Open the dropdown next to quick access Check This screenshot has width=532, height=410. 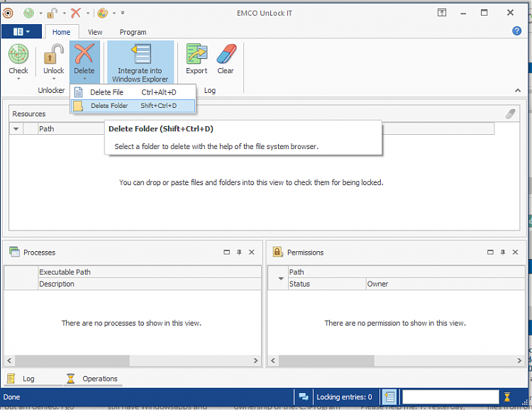pyautogui.click(x=40, y=13)
